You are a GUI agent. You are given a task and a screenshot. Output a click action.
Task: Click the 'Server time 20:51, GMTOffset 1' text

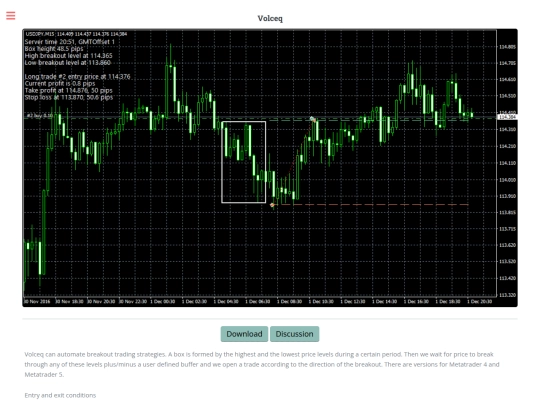point(70,42)
